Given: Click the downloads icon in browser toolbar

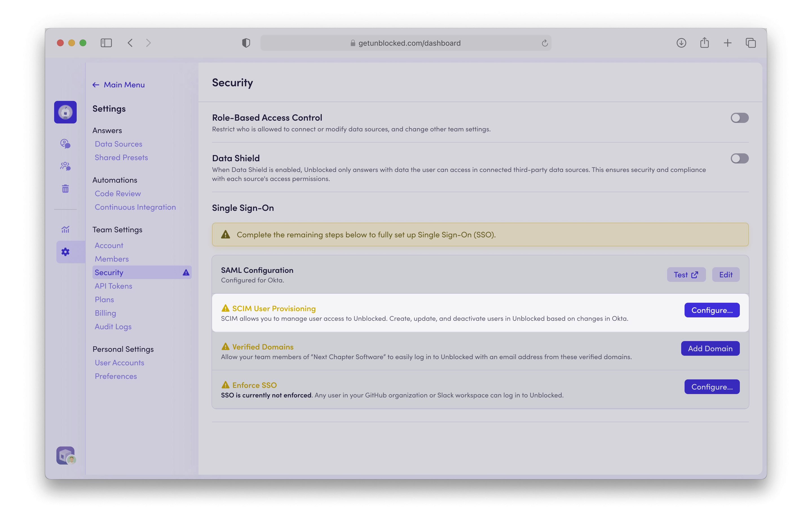Looking at the screenshot, I should click(x=681, y=43).
